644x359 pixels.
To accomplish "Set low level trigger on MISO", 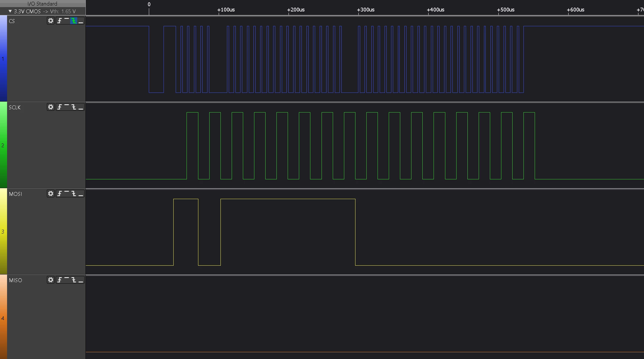I will [x=81, y=280].
